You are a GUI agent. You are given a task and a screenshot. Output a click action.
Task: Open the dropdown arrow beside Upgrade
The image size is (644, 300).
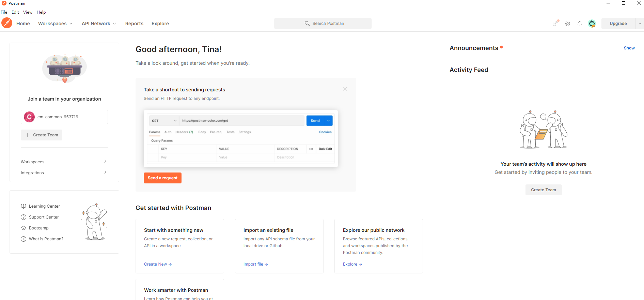tap(640, 24)
